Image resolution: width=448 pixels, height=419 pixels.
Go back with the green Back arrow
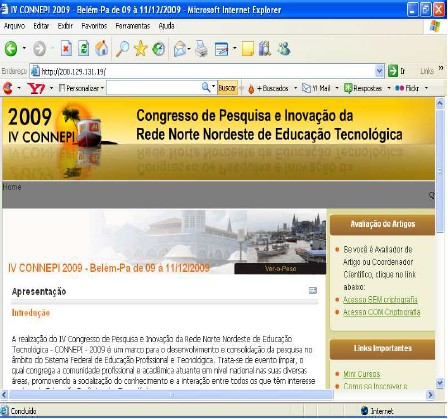11,49
